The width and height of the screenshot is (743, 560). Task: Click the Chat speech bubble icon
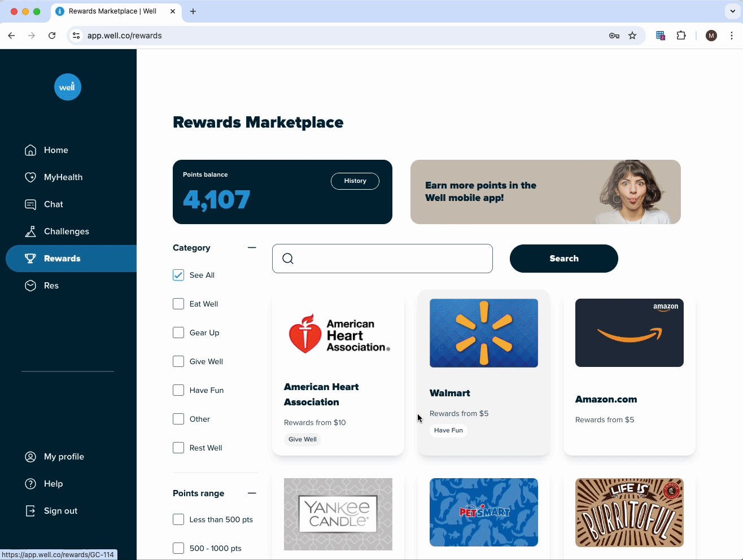pyautogui.click(x=30, y=204)
